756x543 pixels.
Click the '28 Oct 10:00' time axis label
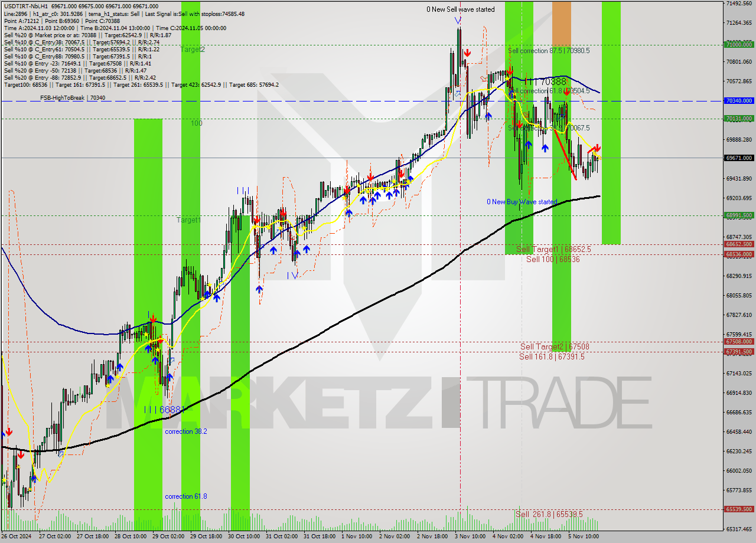129,537
